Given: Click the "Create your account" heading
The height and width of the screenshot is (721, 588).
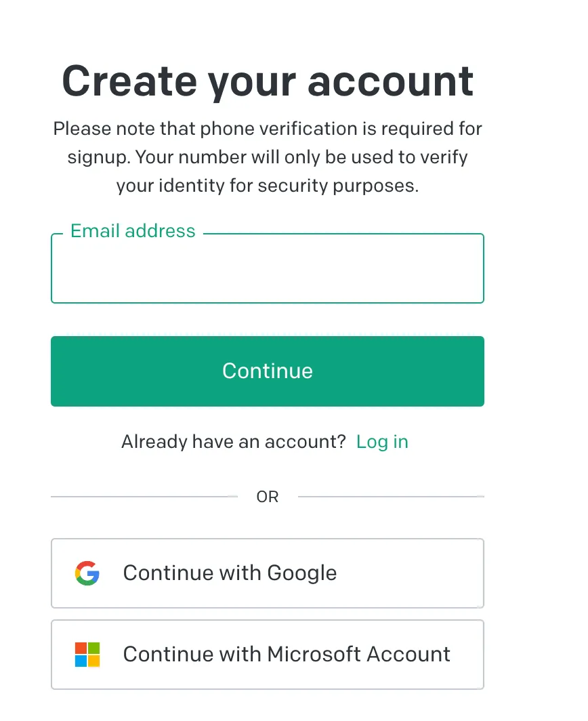Looking at the screenshot, I should 267,81.
